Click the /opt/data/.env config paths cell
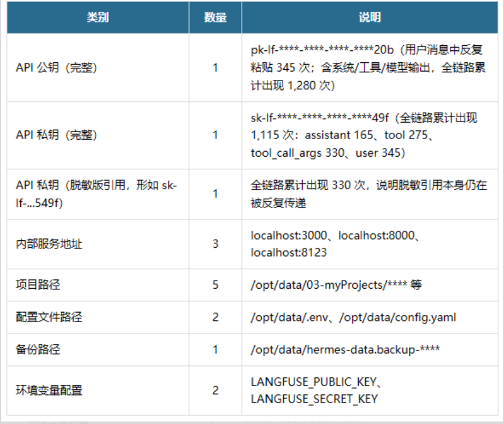 (369, 317)
